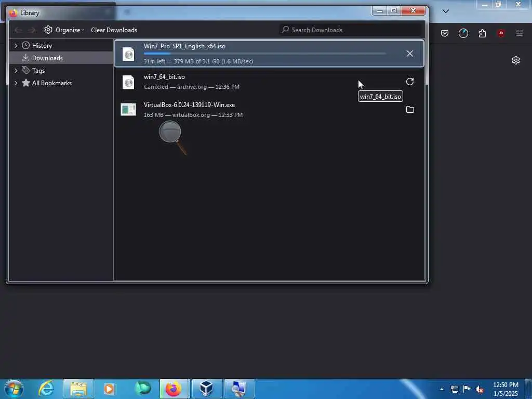This screenshot has width=532, height=399.
Task: Click the win7_64_bit.iso file icon
Action: click(128, 82)
